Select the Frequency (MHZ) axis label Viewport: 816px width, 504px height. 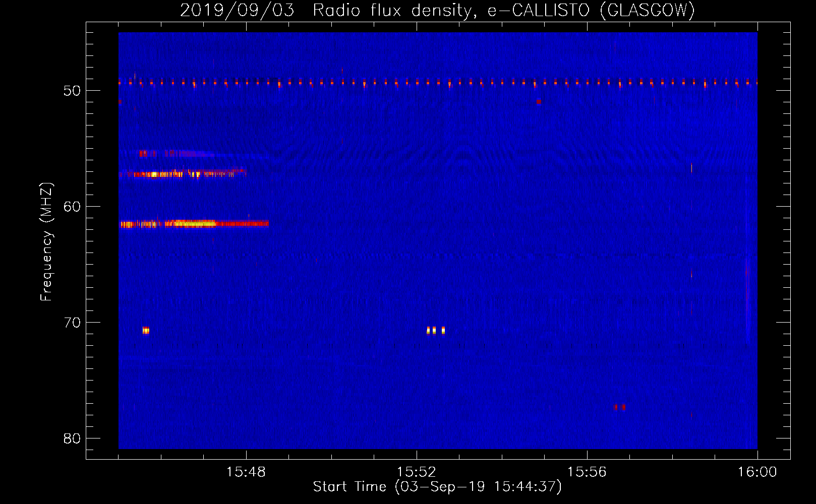coord(46,242)
